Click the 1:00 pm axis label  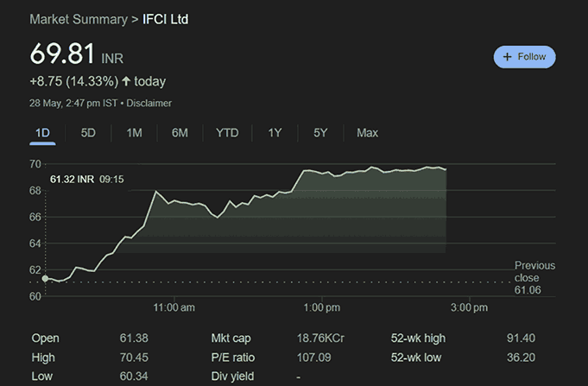pyautogui.click(x=322, y=307)
